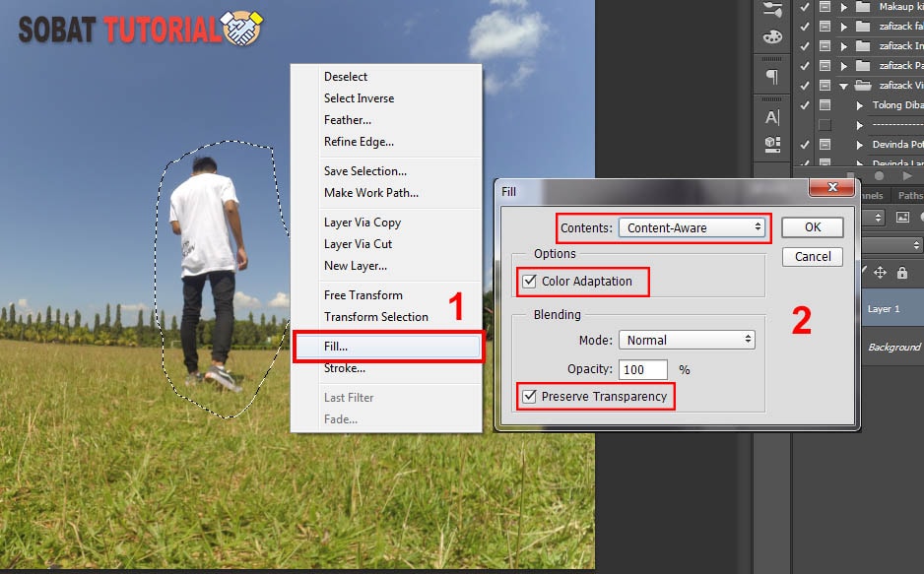Click the lock all padlock icon in Layers panel

coord(901,272)
